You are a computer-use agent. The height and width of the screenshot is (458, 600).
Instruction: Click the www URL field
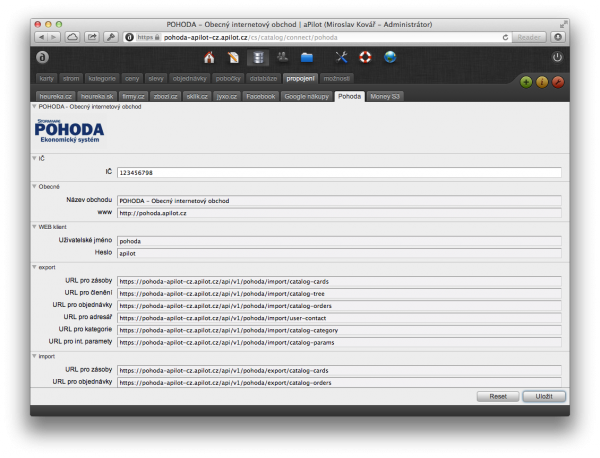[x=339, y=213]
